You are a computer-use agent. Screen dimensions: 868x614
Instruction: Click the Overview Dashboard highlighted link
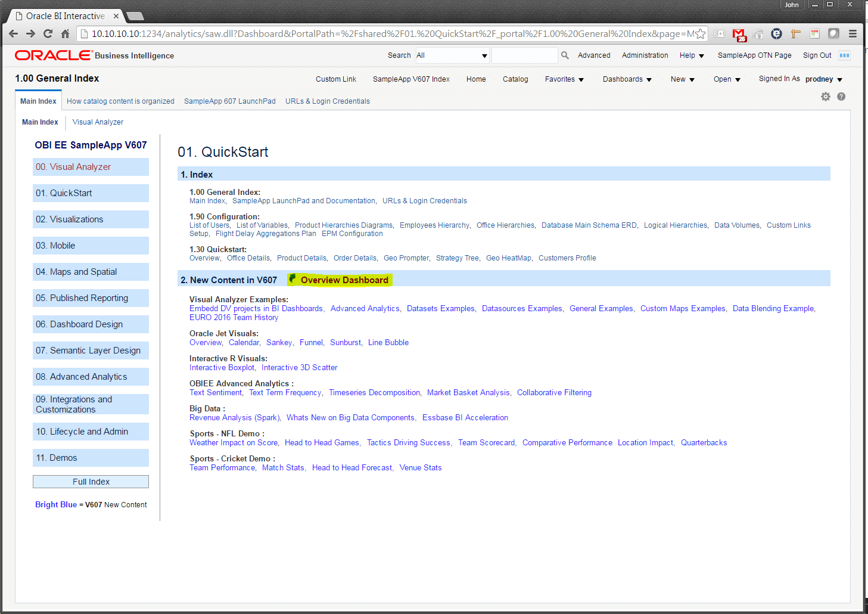[344, 280]
